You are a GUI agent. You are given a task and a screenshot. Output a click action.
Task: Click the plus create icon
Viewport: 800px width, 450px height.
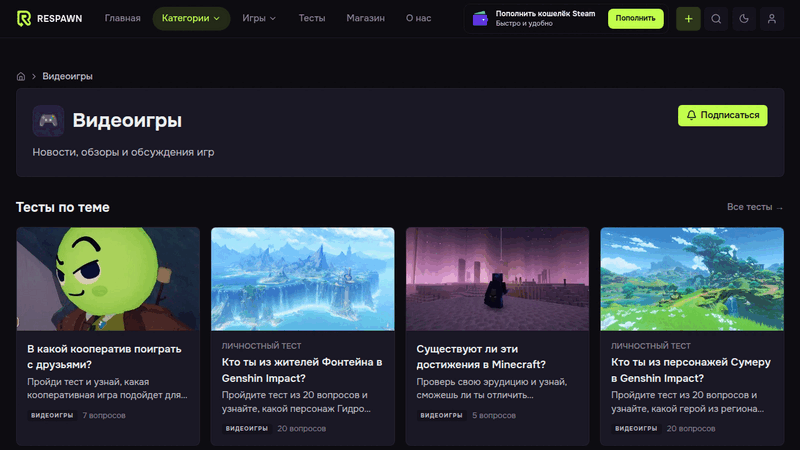[688, 19]
